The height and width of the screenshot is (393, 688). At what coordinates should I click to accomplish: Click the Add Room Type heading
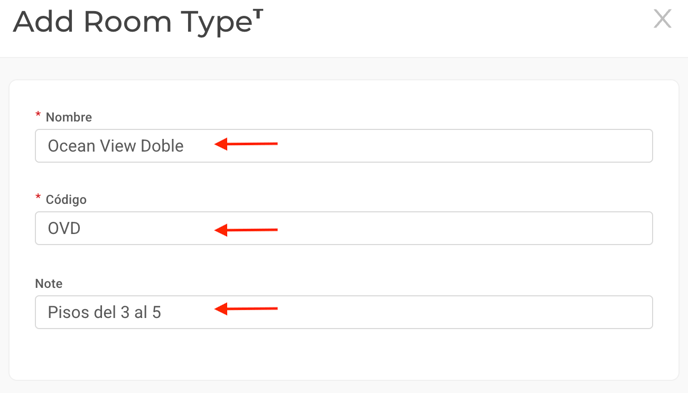click(133, 21)
